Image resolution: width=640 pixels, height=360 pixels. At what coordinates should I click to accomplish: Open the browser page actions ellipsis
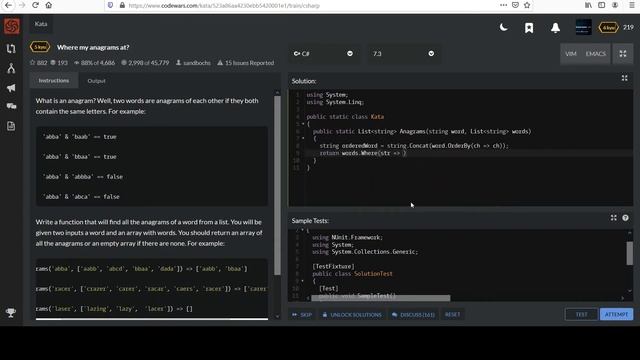pyautogui.click(x=503, y=5)
